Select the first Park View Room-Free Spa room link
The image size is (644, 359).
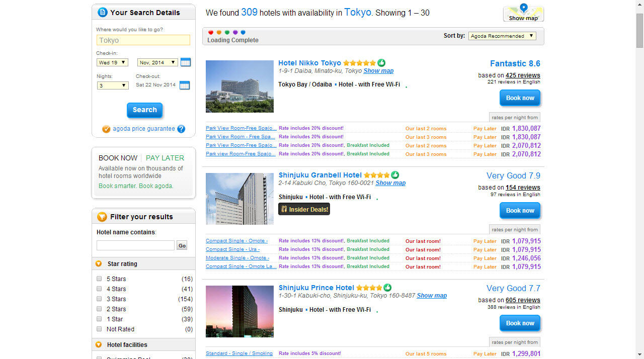click(240, 128)
